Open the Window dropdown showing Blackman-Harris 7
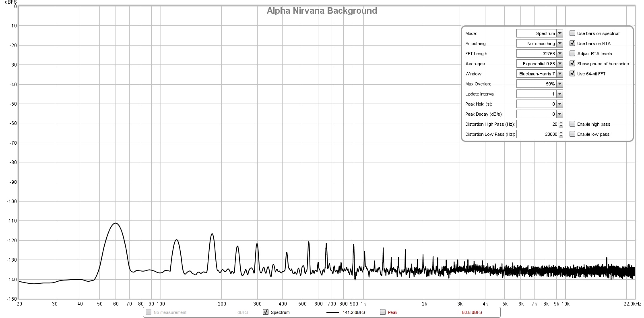Screen dimensions: 644x318 pyautogui.click(x=539, y=74)
